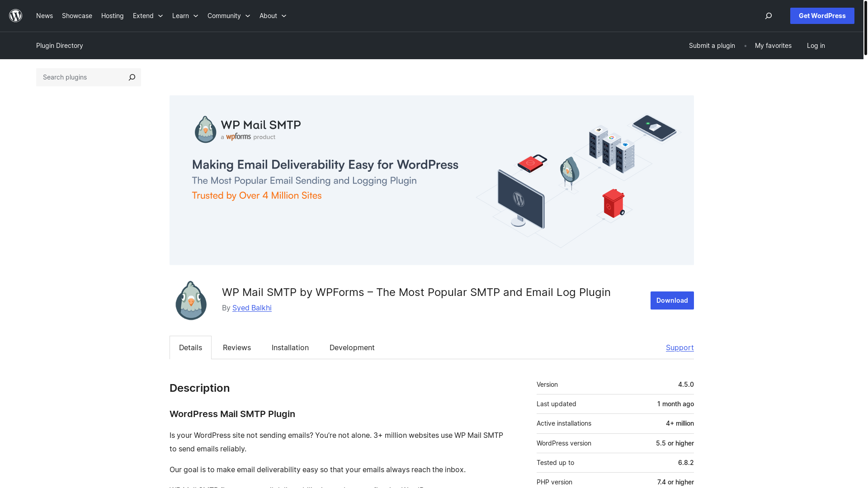Expand the About menu
The width and height of the screenshot is (868, 488).
pyautogui.click(x=273, y=16)
